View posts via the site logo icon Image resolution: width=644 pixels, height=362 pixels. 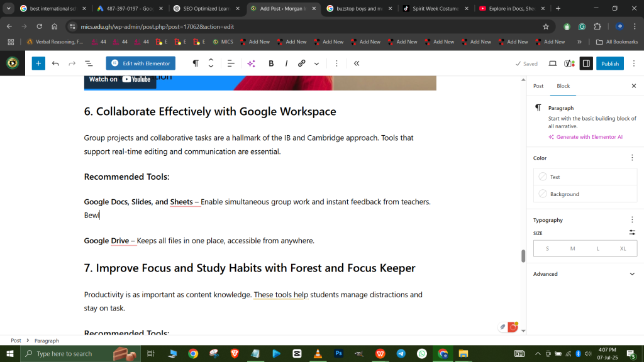click(x=13, y=63)
